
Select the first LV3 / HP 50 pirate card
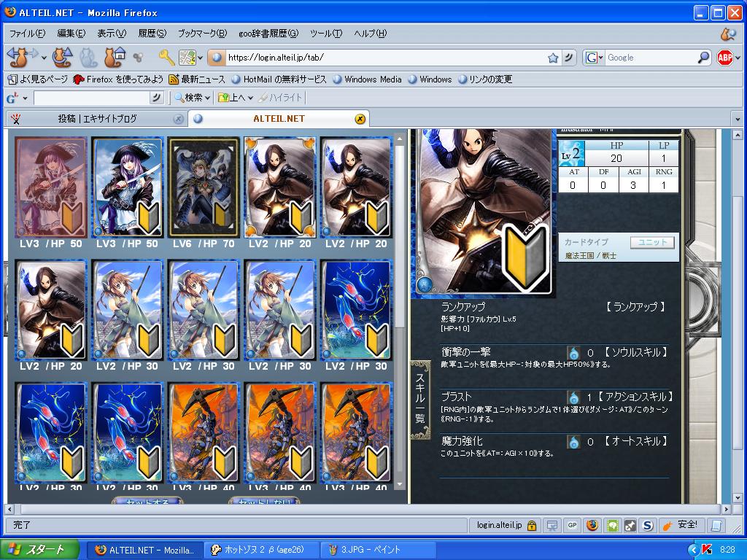point(51,187)
